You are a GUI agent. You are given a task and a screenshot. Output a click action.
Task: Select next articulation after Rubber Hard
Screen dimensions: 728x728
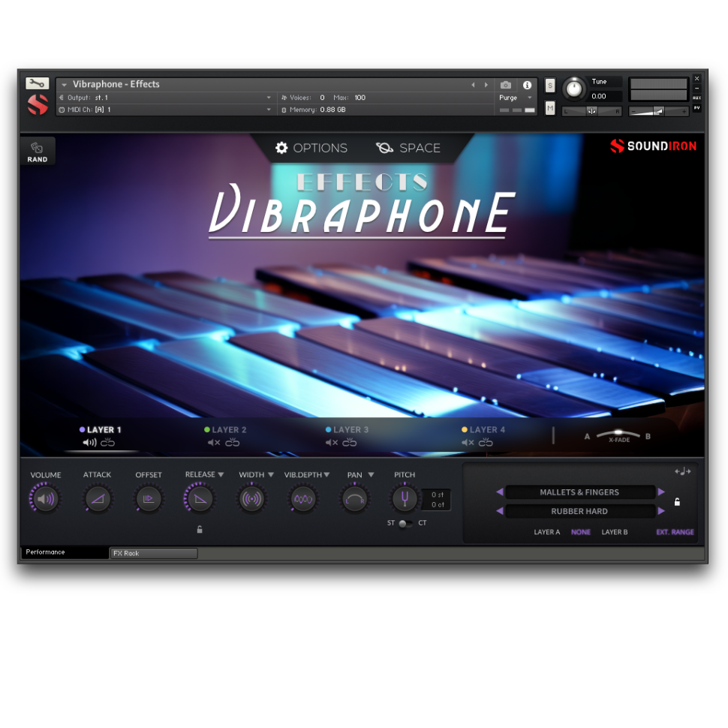(661, 510)
